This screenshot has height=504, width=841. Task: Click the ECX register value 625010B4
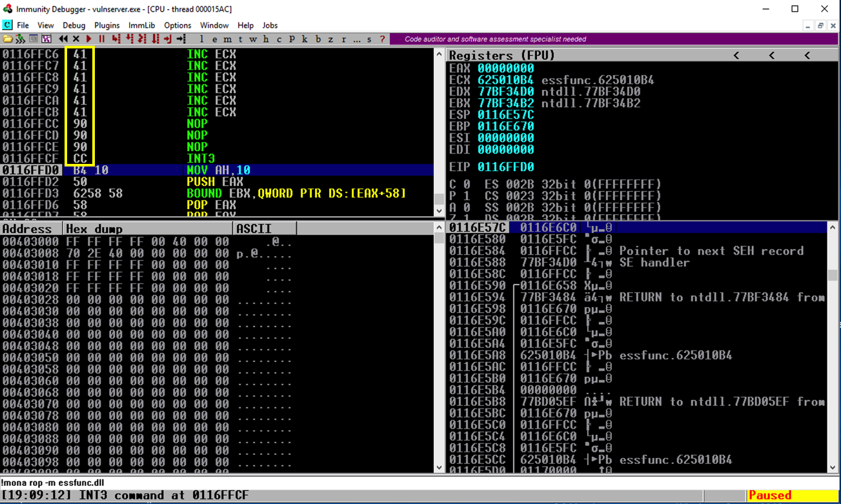coord(506,79)
